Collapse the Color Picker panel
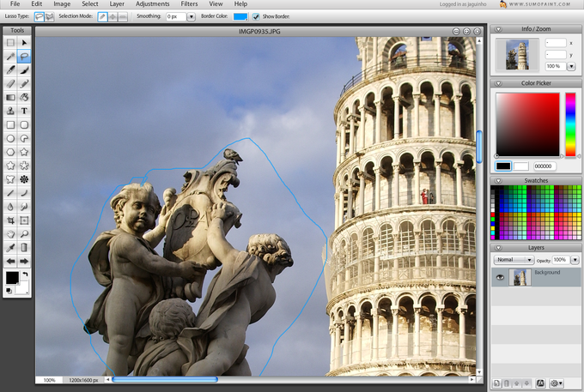The image size is (584, 392). [498, 83]
